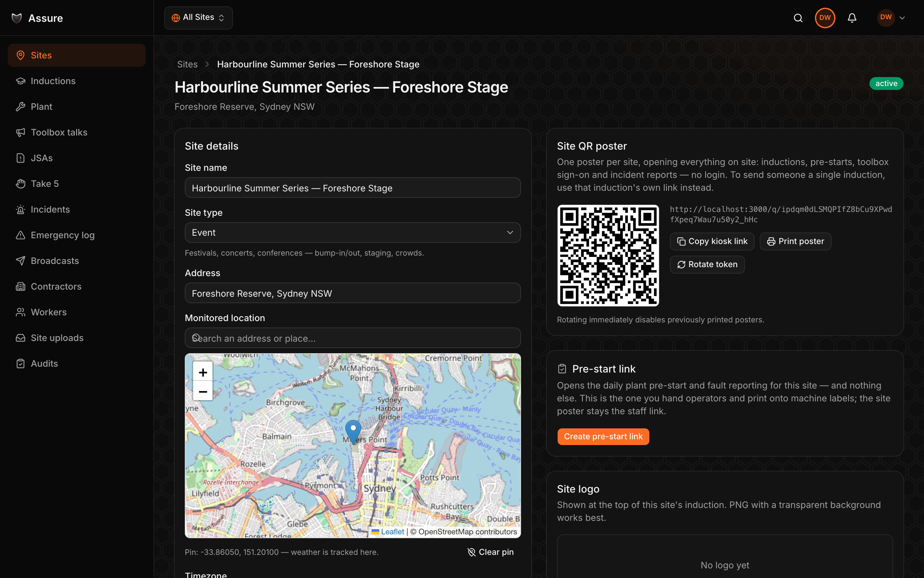Click the No logo yet upload area

pos(725,556)
